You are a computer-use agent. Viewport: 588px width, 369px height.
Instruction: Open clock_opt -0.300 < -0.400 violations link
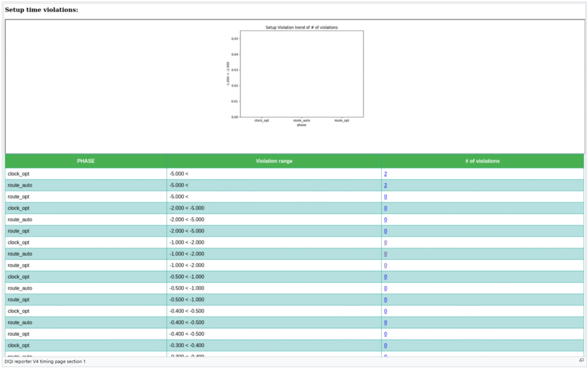385,345
